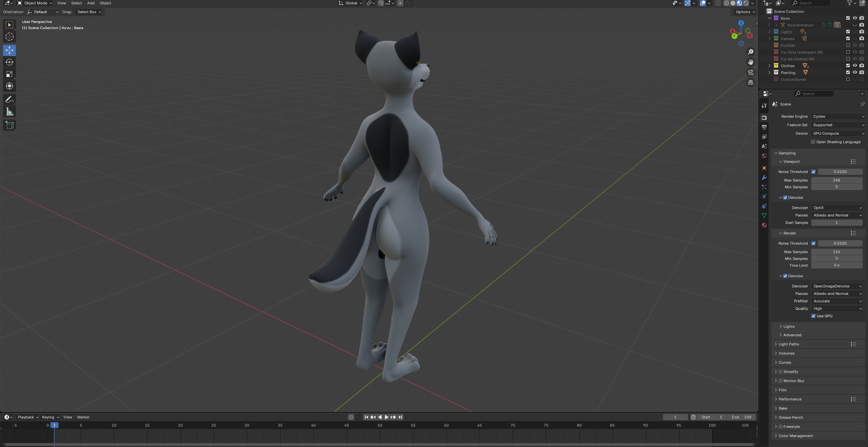Open the Modifiers properties tab

(764, 178)
